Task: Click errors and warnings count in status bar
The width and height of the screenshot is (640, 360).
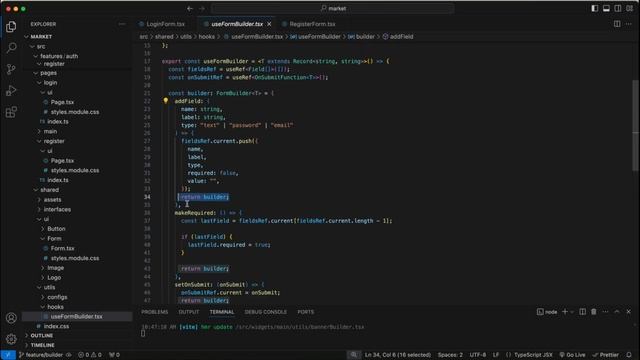Action: point(90,355)
